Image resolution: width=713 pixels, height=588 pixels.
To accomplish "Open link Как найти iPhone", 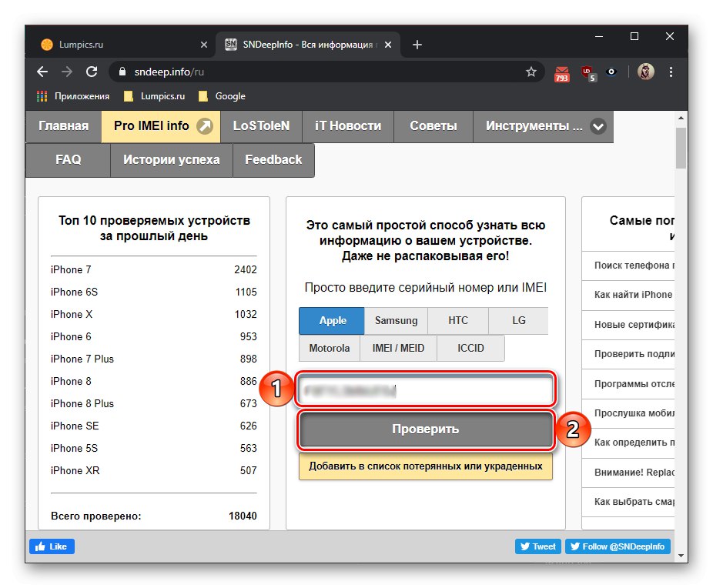I will [x=633, y=295].
